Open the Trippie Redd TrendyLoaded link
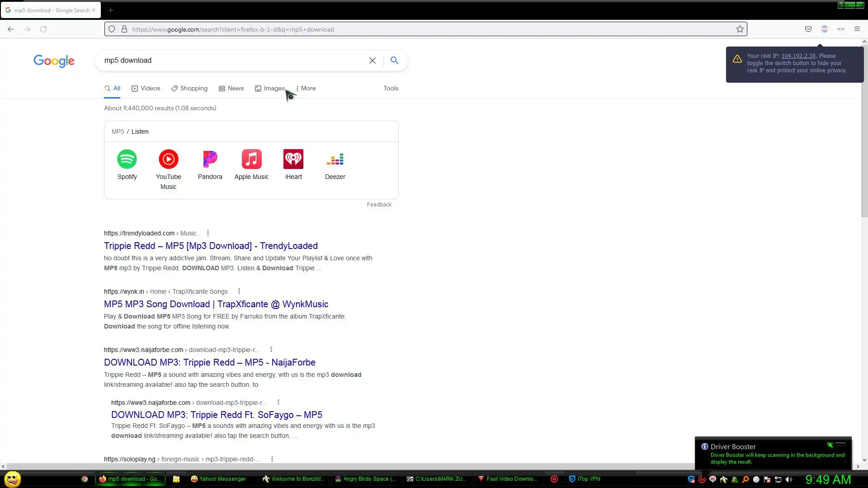868x488 pixels. [x=211, y=246]
